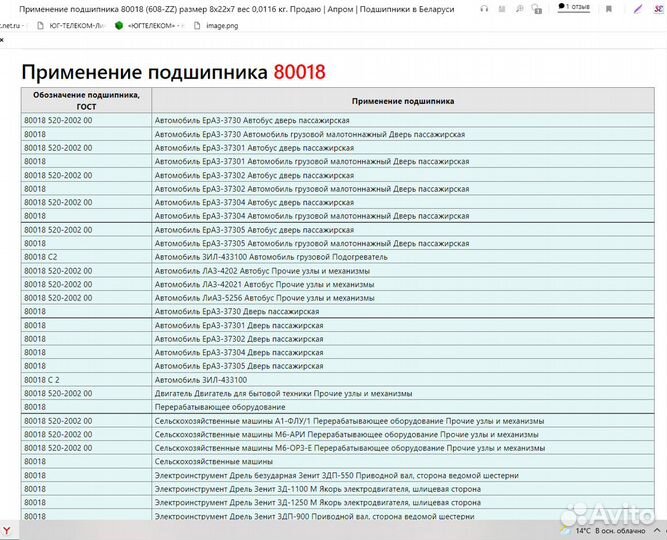Click the magnifier page zoom icon
This screenshot has height=540, width=667.
pos(519,9)
